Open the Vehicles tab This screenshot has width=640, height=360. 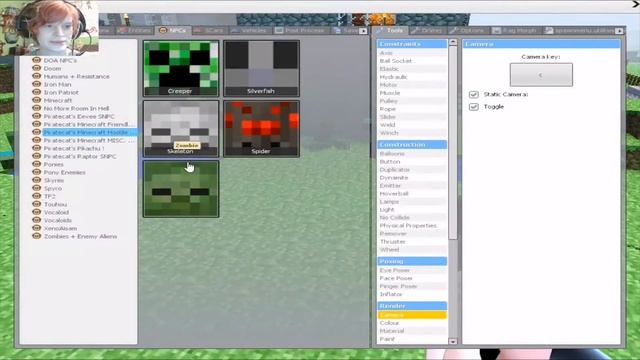[x=249, y=31]
